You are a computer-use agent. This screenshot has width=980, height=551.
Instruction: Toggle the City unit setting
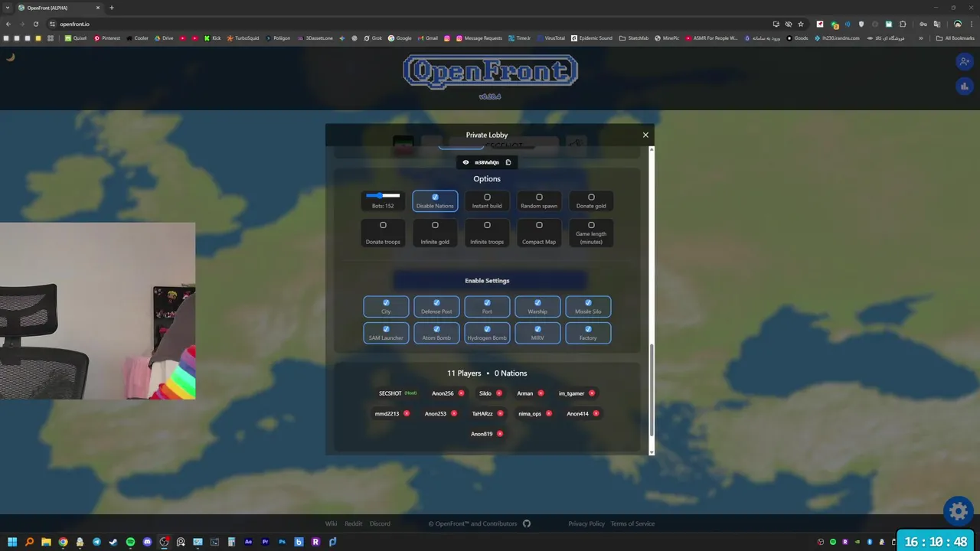click(386, 306)
